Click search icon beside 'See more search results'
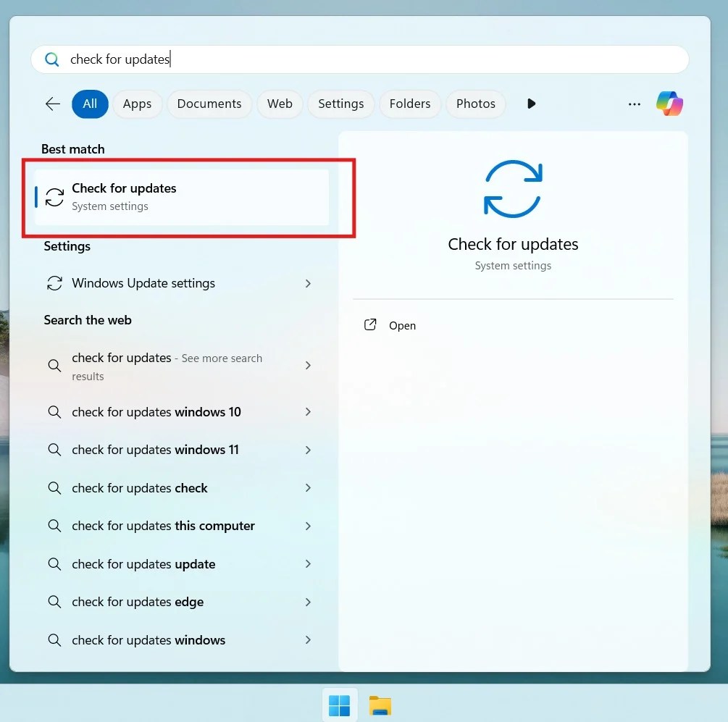The width and height of the screenshot is (728, 722). 54,366
